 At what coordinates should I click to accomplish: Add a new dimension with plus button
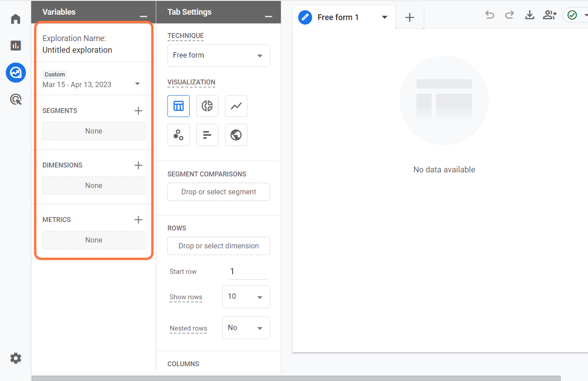138,165
